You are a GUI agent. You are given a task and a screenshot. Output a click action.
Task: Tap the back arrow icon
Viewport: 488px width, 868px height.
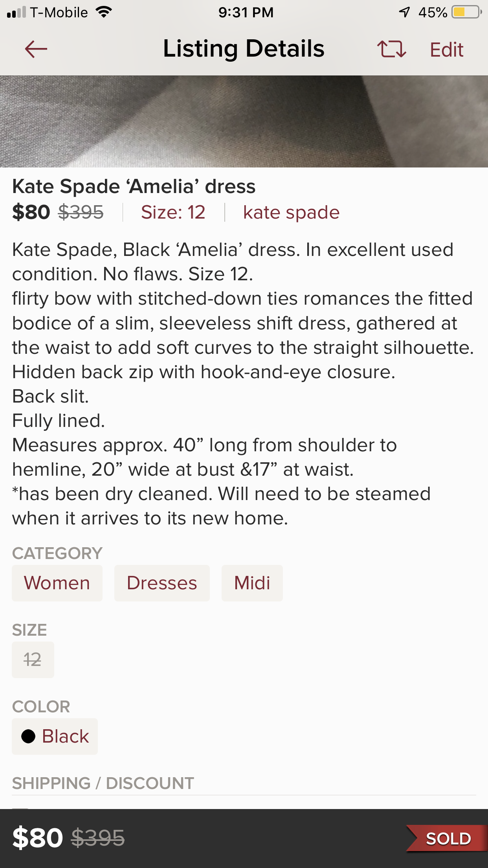point(36,49)
